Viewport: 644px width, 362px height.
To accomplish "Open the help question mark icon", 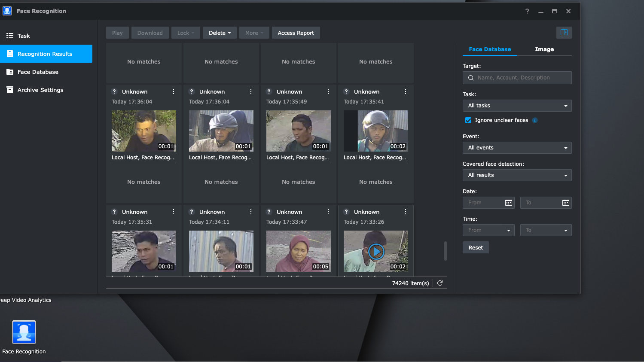I will pos(527,11).
